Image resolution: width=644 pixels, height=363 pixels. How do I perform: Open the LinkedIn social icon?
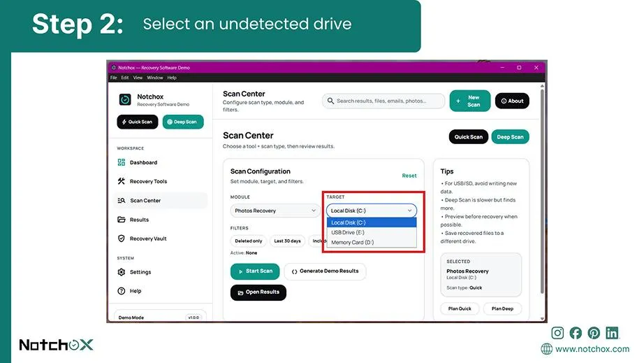[x=612, y=333]
